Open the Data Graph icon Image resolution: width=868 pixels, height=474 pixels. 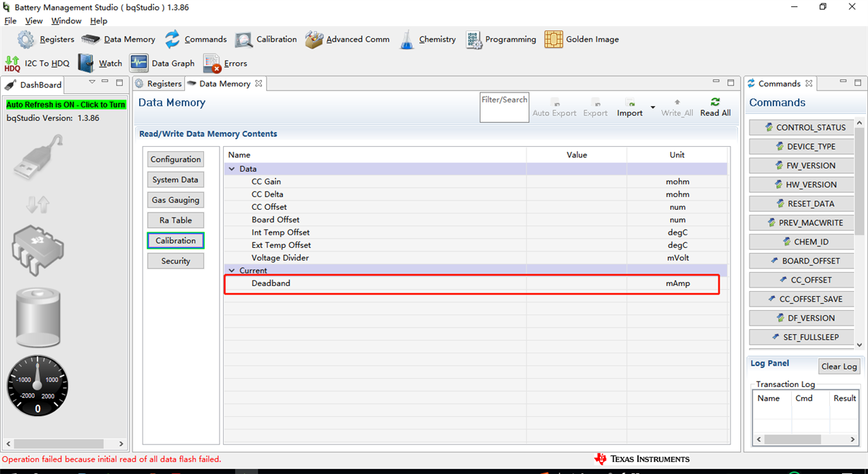pyautogui.click(x=139, y=64)
